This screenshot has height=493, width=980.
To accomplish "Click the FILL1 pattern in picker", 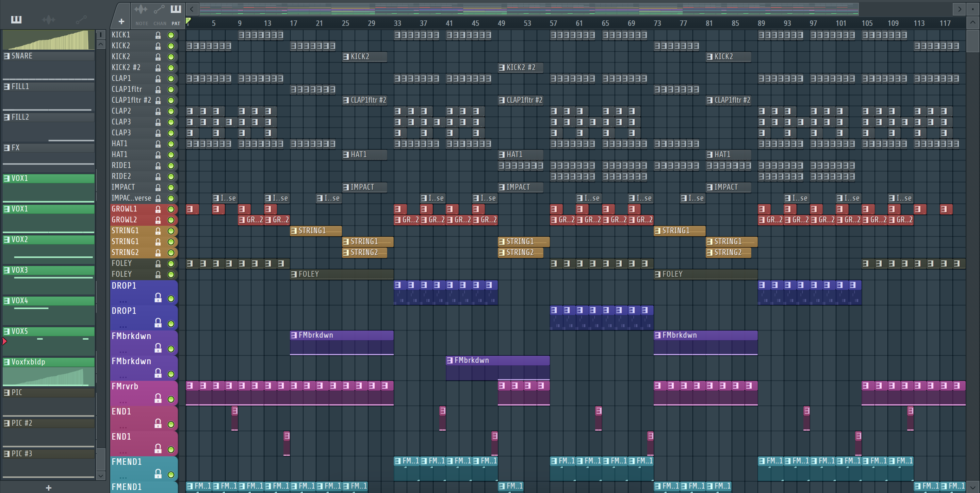I will pyautogui.click(x=49, y=97).
